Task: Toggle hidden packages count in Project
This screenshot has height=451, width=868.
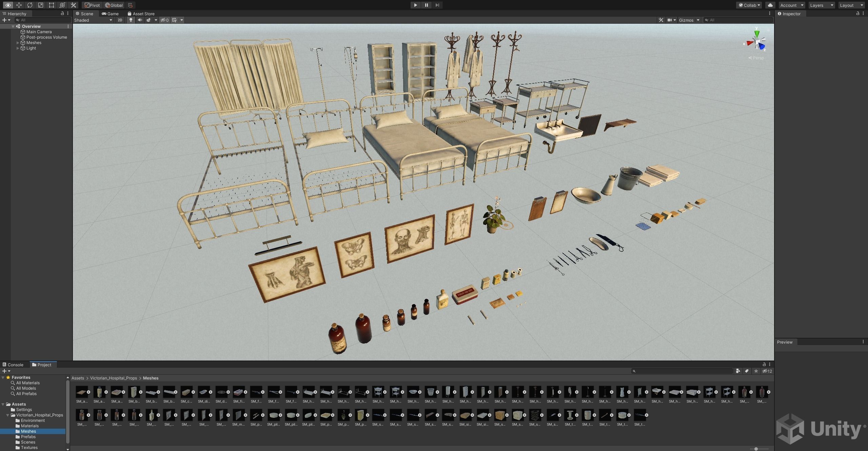Action: (x=767, y=371)
